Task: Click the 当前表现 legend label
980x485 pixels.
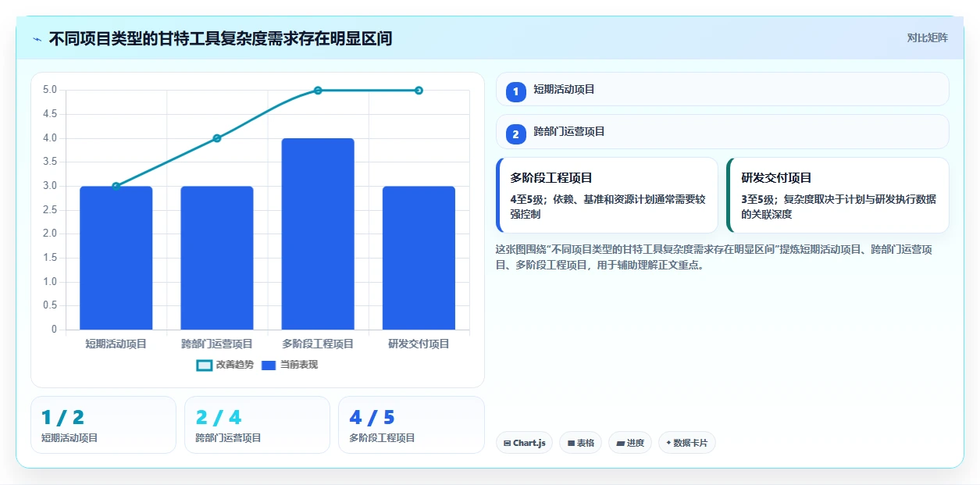Action: point(299,365)
